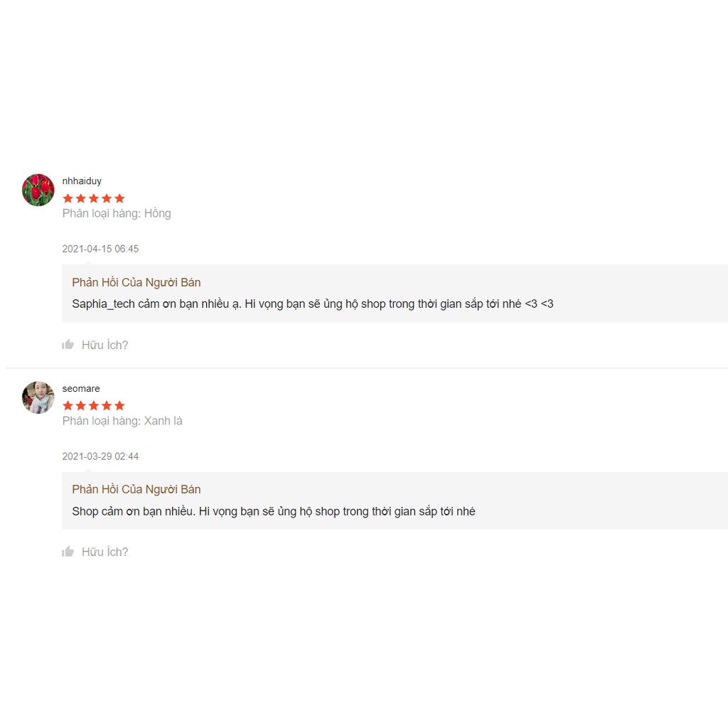728x728 pixels.
Task: Click the first star of seomare's rating
Action: tap(68, 405)
